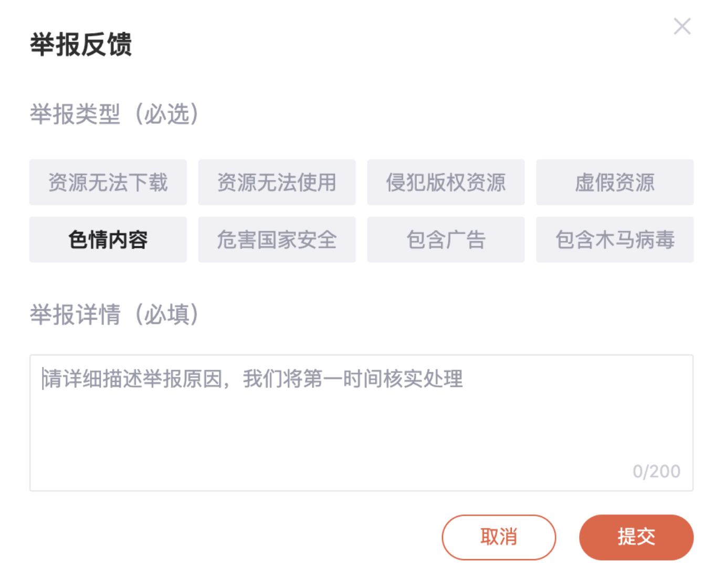Deselect the currently active 色情内容 option
This screenshot has height=588, width=715.
[x=108, y=239]
